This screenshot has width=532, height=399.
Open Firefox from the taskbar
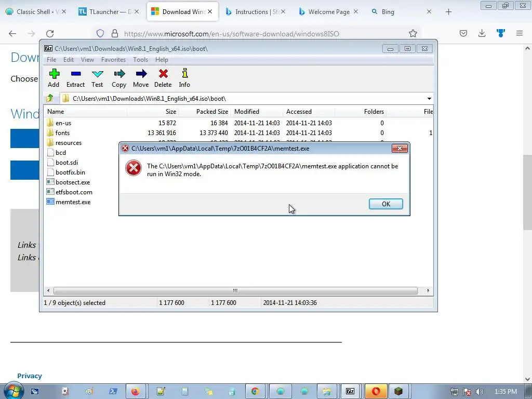(x=136, y=392)
